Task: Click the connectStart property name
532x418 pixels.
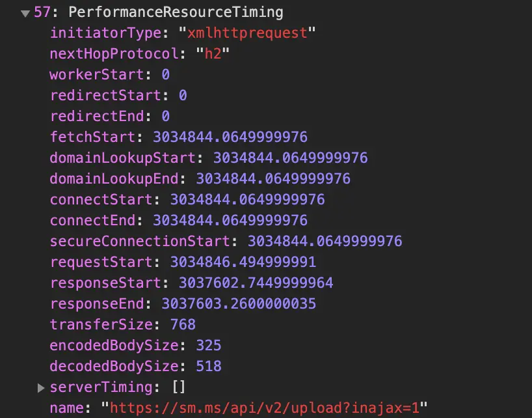Action: 101,199
